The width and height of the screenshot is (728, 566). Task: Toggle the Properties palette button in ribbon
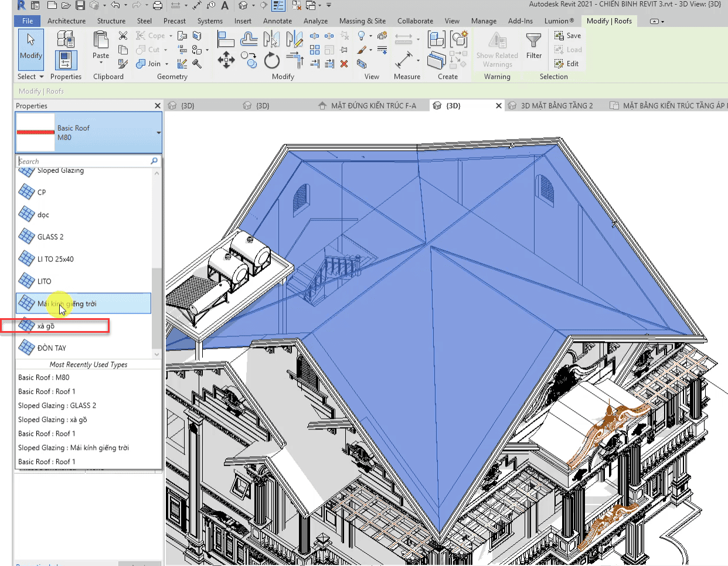[66, 60]
